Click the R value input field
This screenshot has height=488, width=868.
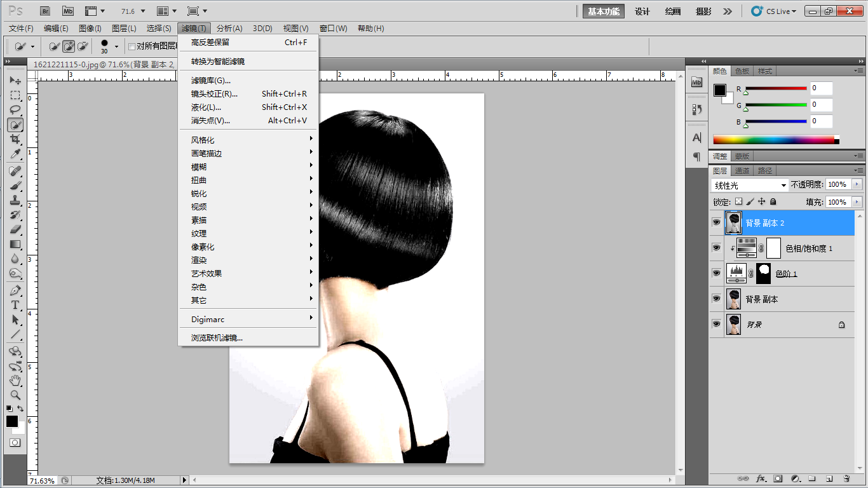click(x=821, y=88)
